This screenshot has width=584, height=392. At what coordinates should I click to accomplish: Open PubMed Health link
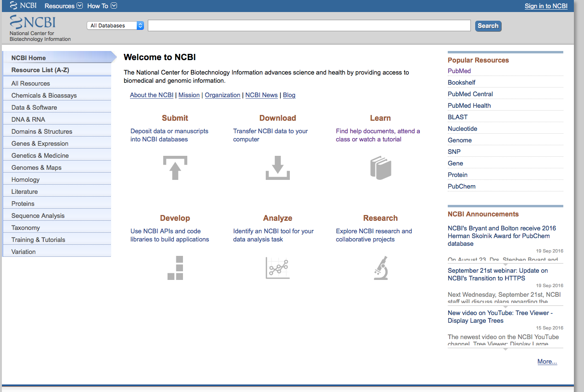pyautogui.click(x=469, y=105)
